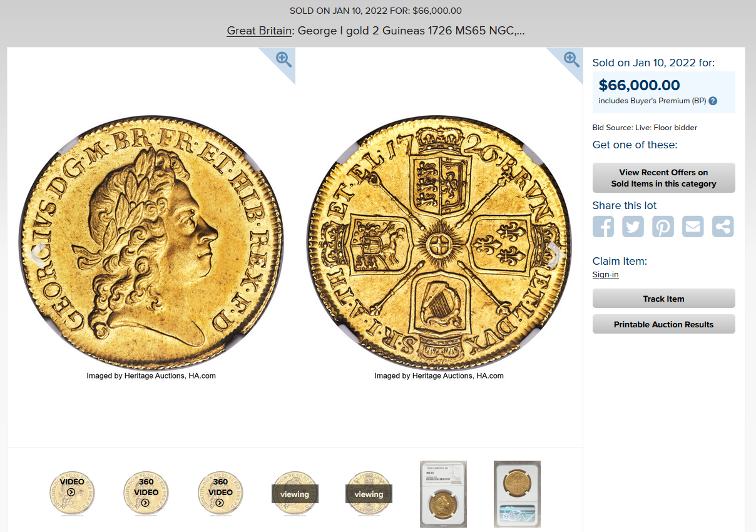
Task: Share this lot on Facebook
Action: [603, 226]
